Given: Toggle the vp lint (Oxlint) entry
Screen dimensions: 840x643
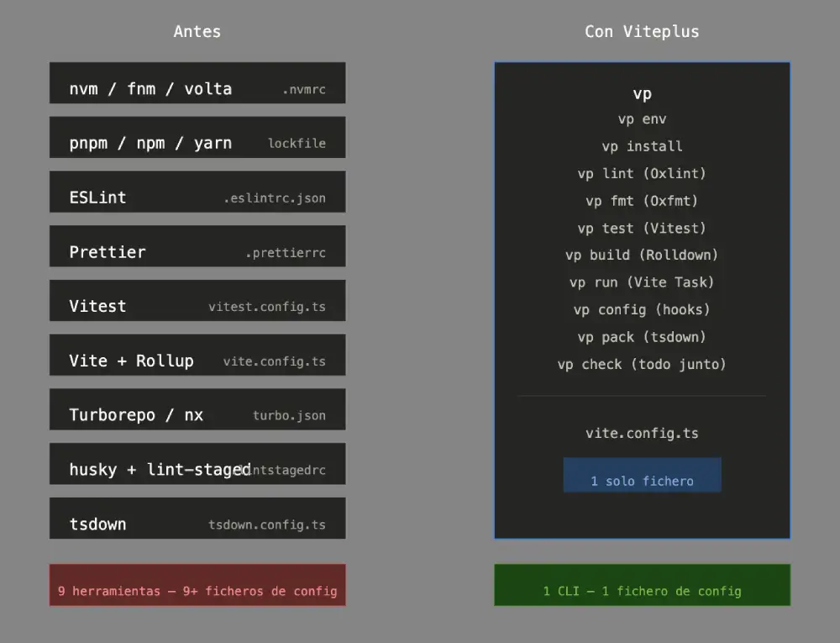Looking at the screenshot, I should [642, 173].
